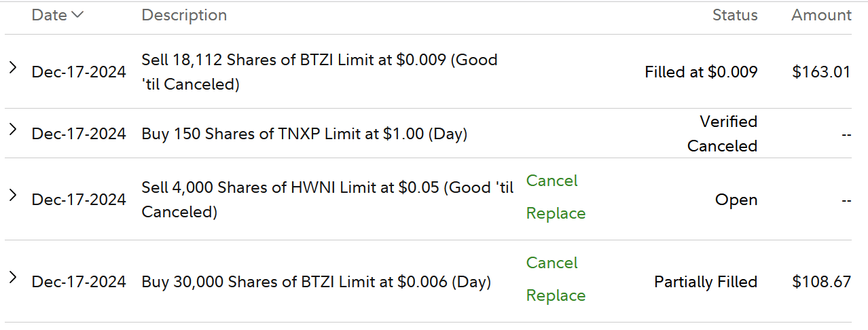Screen dimensions: 868x330
Task: Select the Buy 150 TNXP order description
Action: pos(304,134)
